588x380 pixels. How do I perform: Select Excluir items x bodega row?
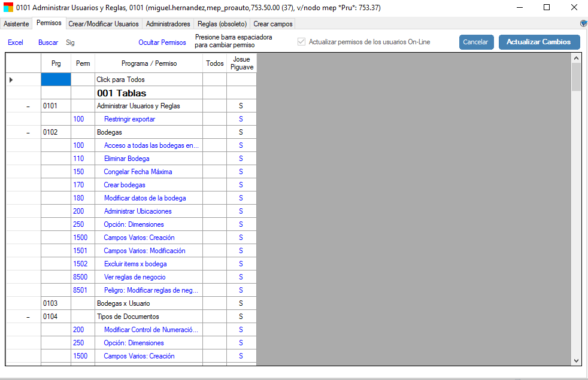[x=149, y=264]
